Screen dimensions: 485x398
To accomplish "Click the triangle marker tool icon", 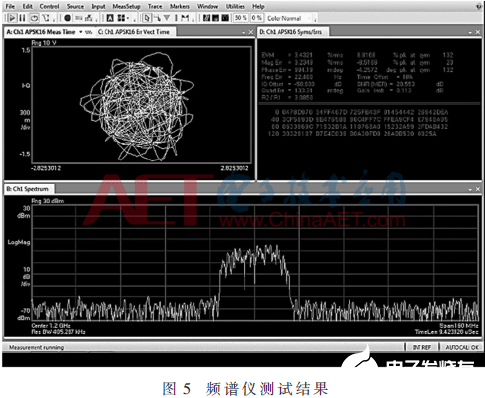I will pos(167,18).
